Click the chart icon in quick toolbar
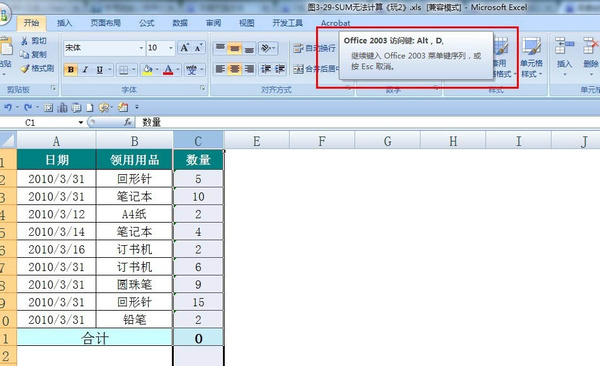 click(62, 108)
